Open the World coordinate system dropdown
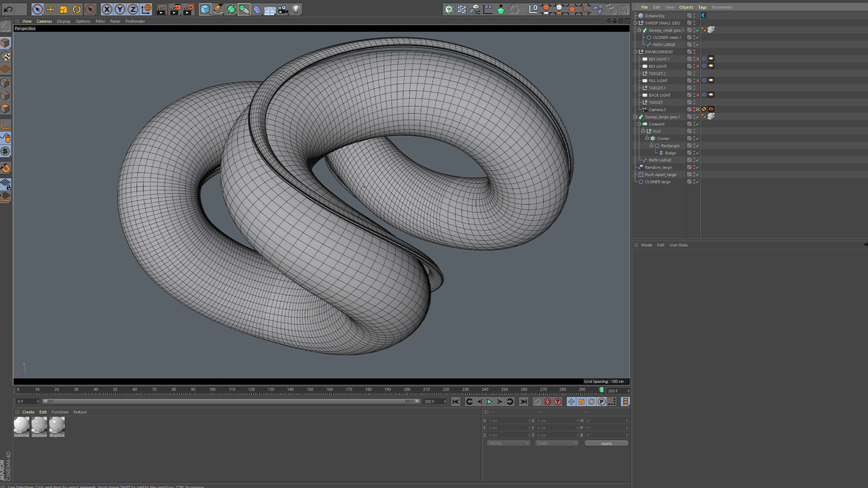868x488 pixels. 508,443
